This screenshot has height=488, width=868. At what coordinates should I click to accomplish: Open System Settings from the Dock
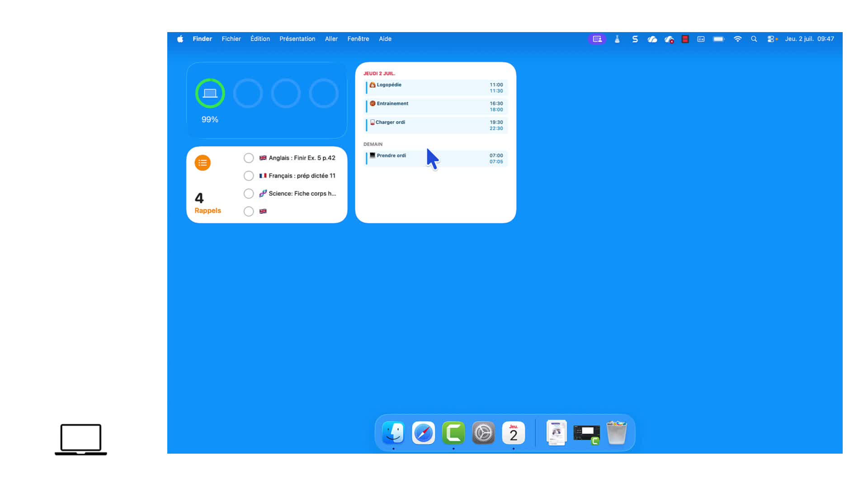pyautogui.click(x=483, y=433)
